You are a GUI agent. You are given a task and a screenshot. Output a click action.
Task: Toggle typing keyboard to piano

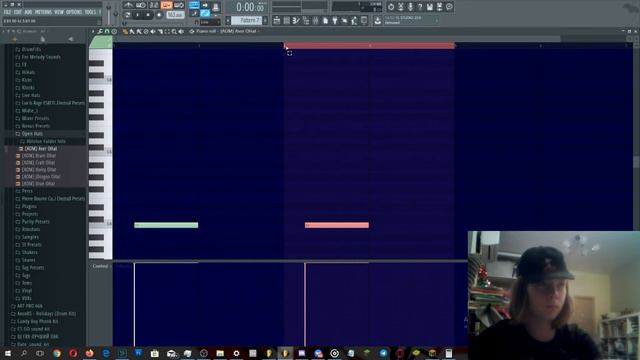(194, 5)
